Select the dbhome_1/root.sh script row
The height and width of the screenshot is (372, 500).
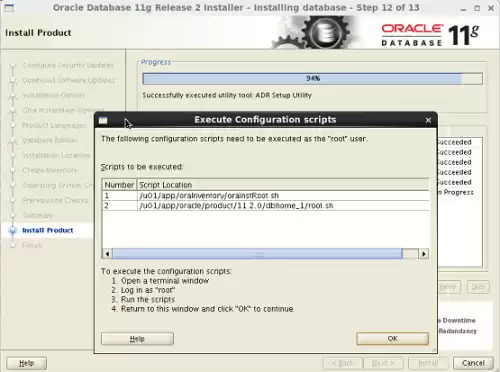266,205
